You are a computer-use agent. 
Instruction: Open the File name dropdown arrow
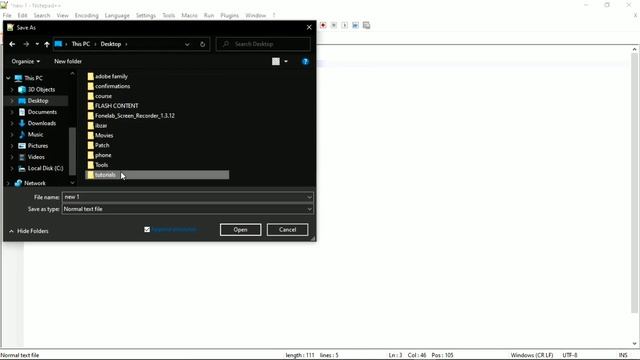(x=309, y=197)
